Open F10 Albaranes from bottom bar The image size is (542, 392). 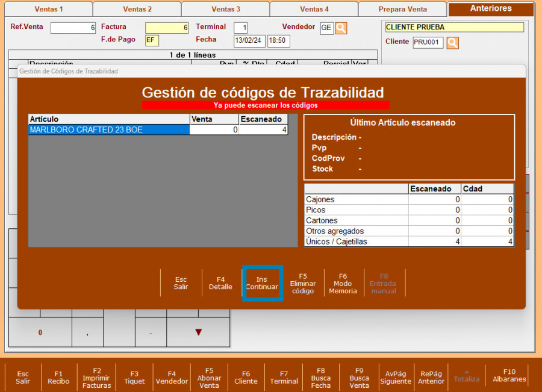tap(509, 376)
